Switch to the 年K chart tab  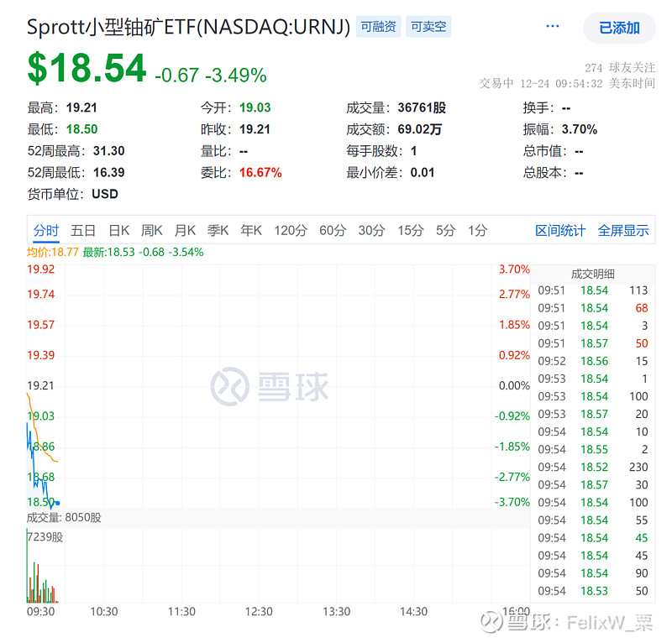250,231
